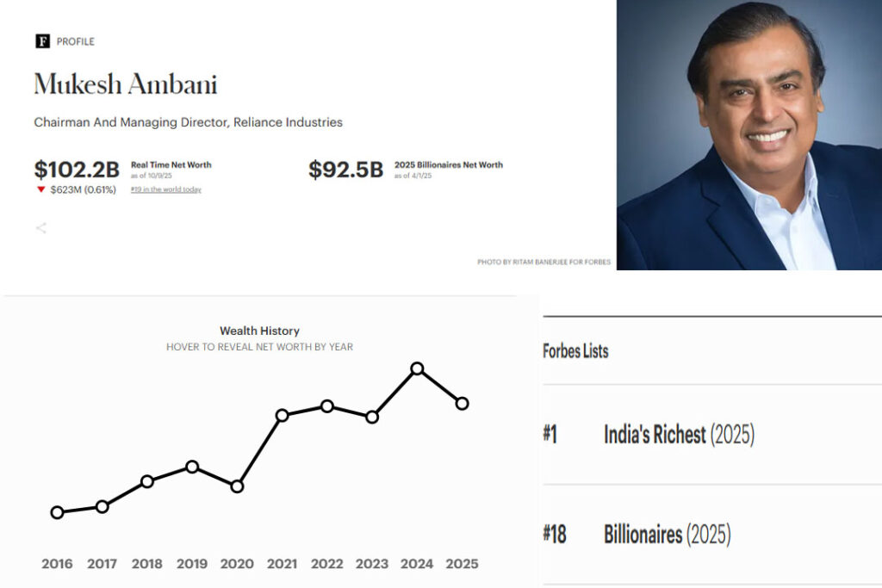Click the Mukesh Ambani profile photo
The image size is (882, 588).
point(748,134)
